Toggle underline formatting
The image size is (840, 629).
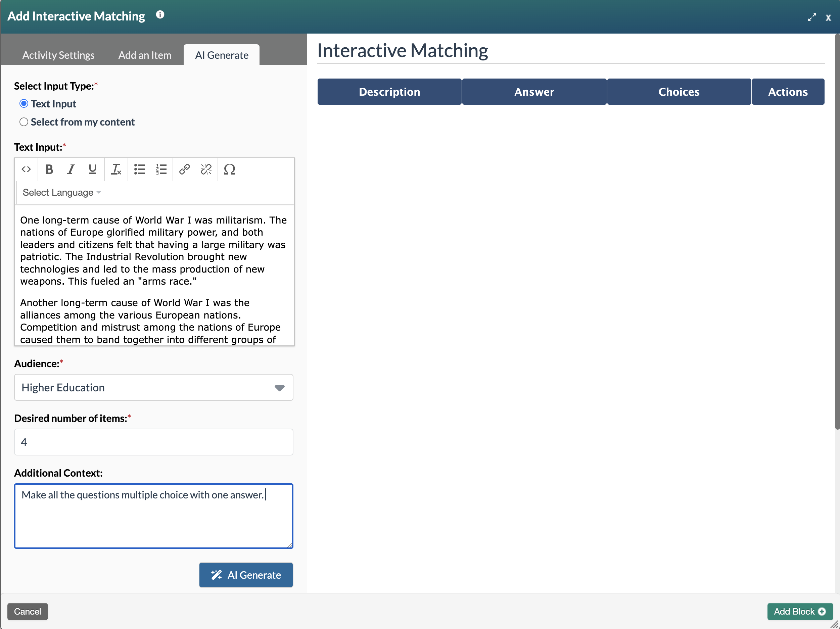[92, 169]
